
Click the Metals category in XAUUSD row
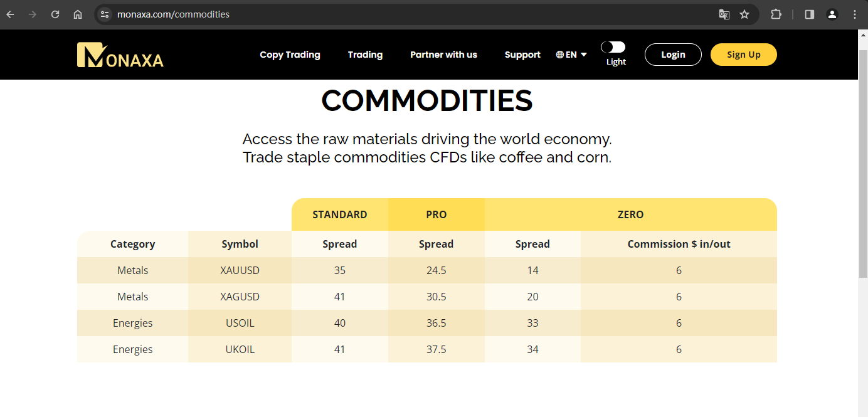click(x=132, y=270)
